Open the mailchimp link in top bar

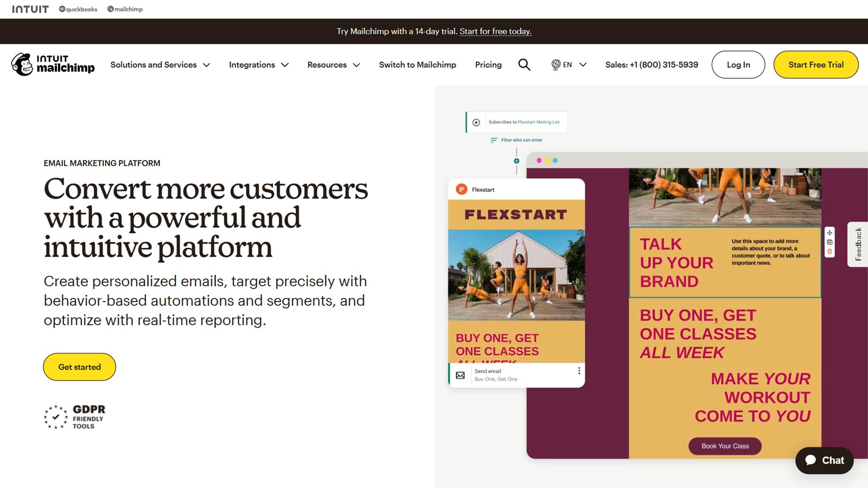pyautogui.click(x=125, y=9)
